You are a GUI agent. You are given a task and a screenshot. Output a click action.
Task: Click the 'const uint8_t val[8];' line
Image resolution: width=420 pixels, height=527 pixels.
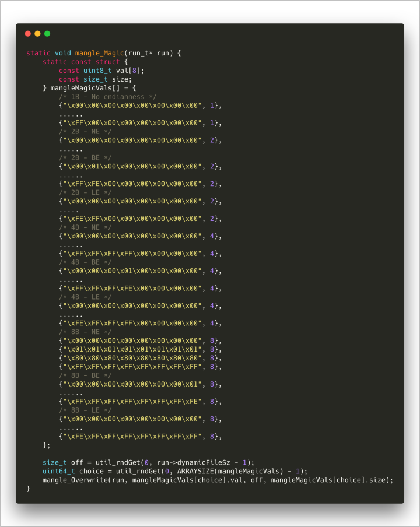tap(101, 71)
